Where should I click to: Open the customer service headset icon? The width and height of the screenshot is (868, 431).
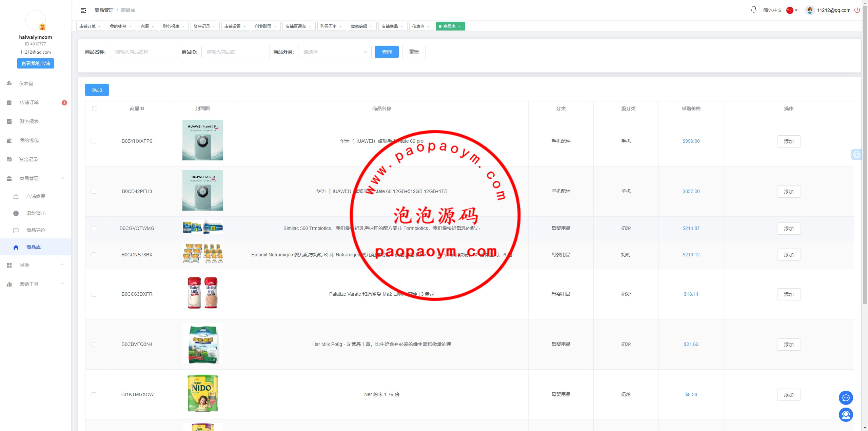(846, 415)
